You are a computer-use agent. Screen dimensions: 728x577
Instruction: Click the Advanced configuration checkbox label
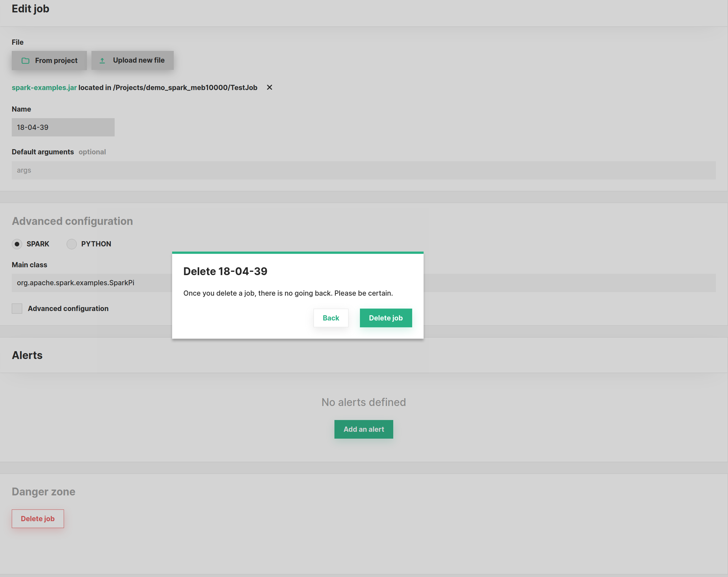[68, 308]
